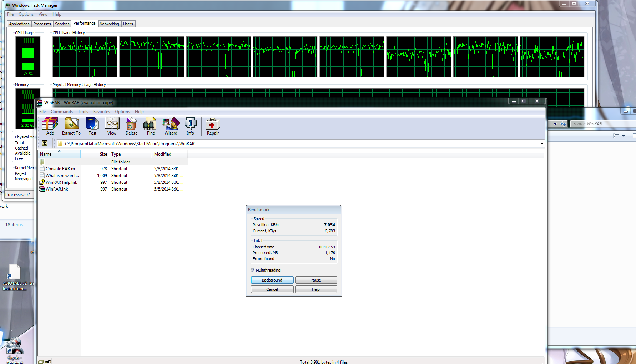Switch to Task Manager Processes tab
Screen dimensions: 636x364
tap(42, 24)
